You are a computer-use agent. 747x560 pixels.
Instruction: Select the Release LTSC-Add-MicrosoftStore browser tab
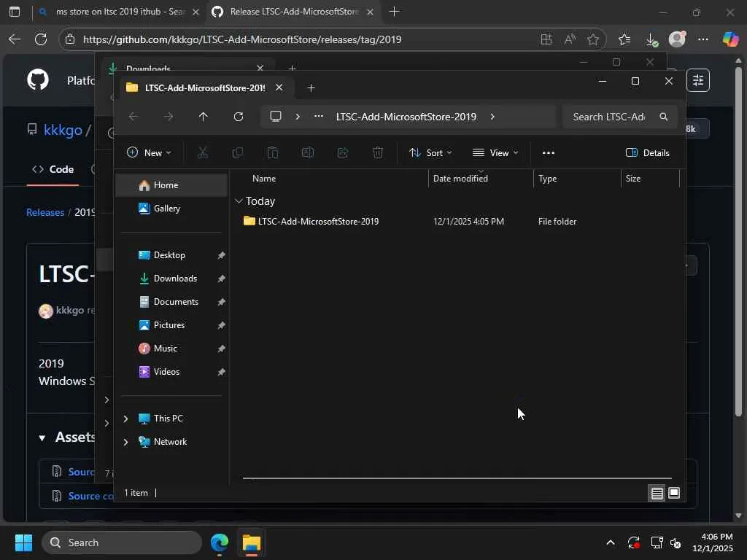pos(293,12)
